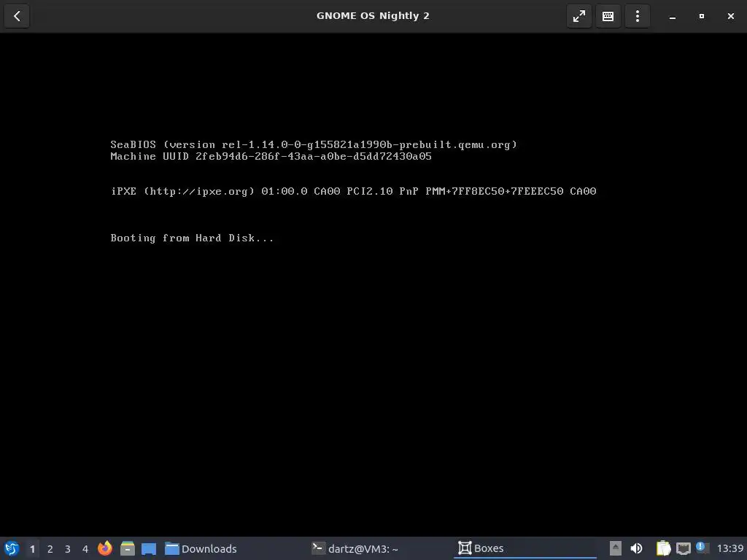Open the Lubuntu application menu
Image resolution: width=747 pixels, height=560 pixels.
pyautogui.click(x=12, y=548)
